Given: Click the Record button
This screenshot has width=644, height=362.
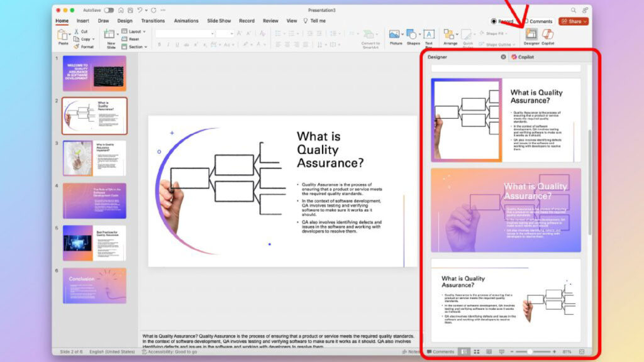Looking at the screenshot, I should tap(502, 21).
